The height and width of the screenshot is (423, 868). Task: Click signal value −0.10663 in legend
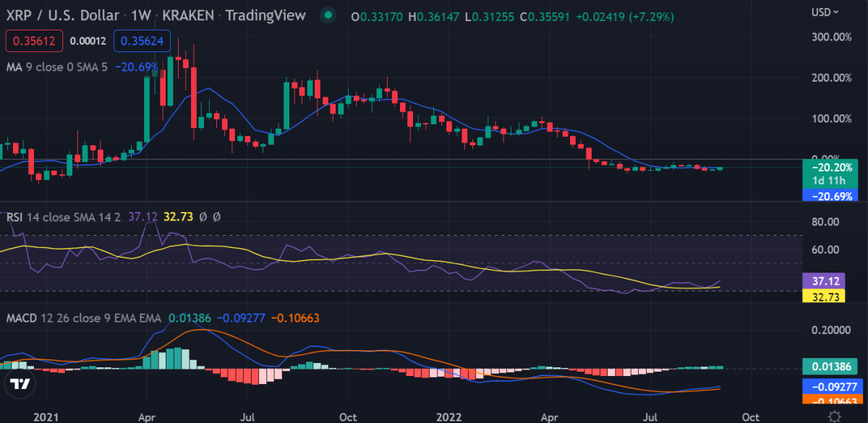click(295, 317)
